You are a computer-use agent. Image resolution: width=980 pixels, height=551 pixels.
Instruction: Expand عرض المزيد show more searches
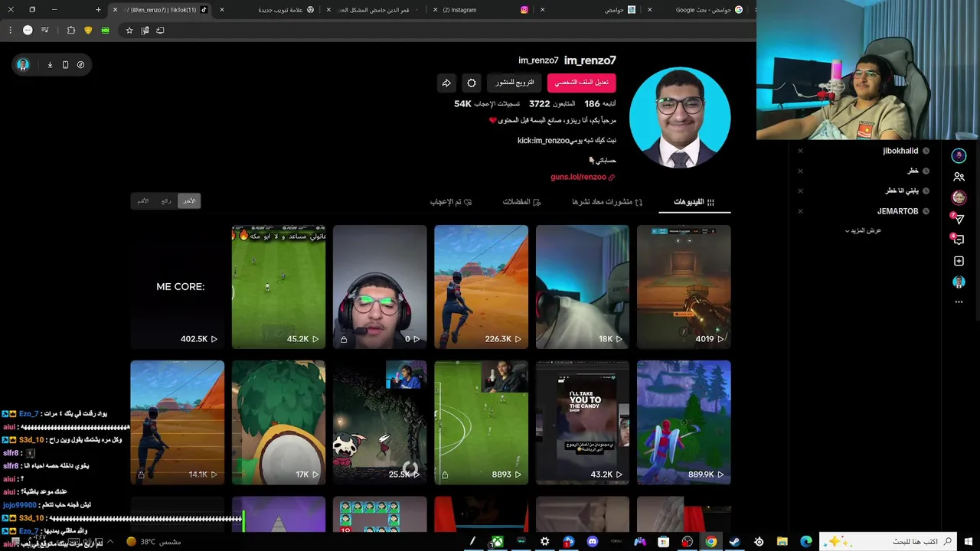tap(863, 230)
